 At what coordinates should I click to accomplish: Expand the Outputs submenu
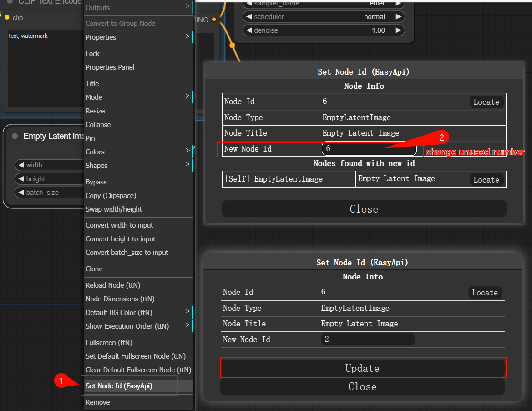pos(138,7)
